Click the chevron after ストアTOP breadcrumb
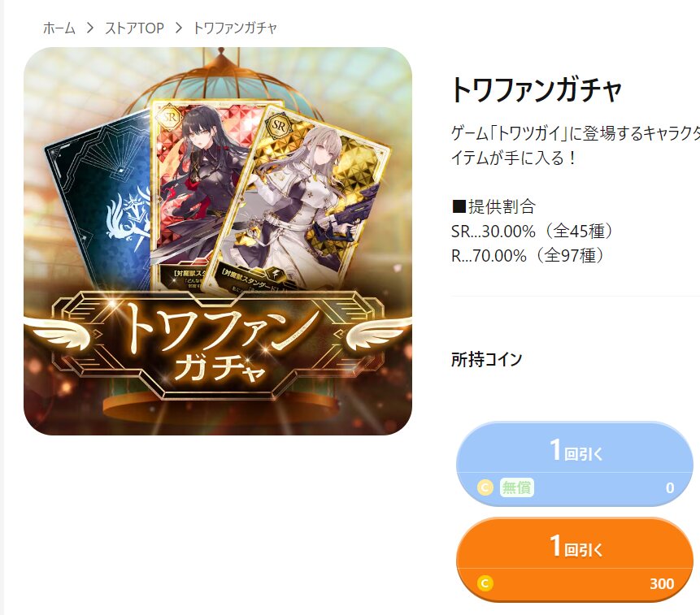700x615 pixels. pyautogui.click(x=179, y=28)
